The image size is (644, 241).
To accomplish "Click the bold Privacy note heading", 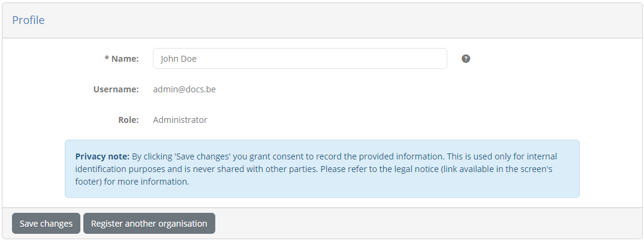I will point(103,156).
